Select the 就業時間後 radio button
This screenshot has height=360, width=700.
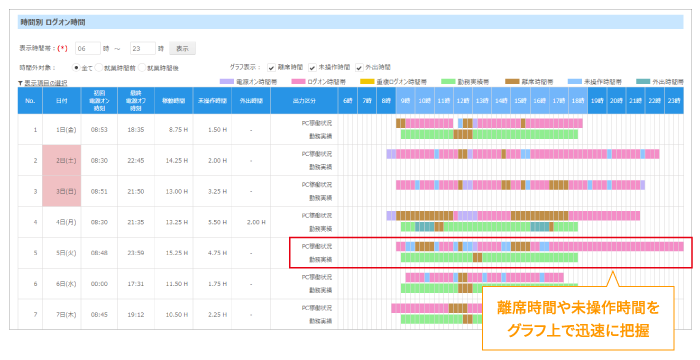tap(142, 68)
